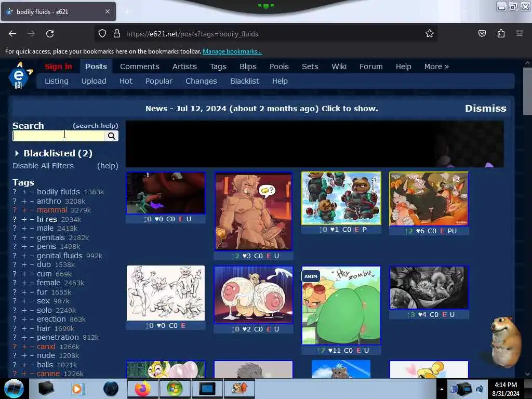Click the browser address bar URL
Screen dimensions: 532x399
192,34
